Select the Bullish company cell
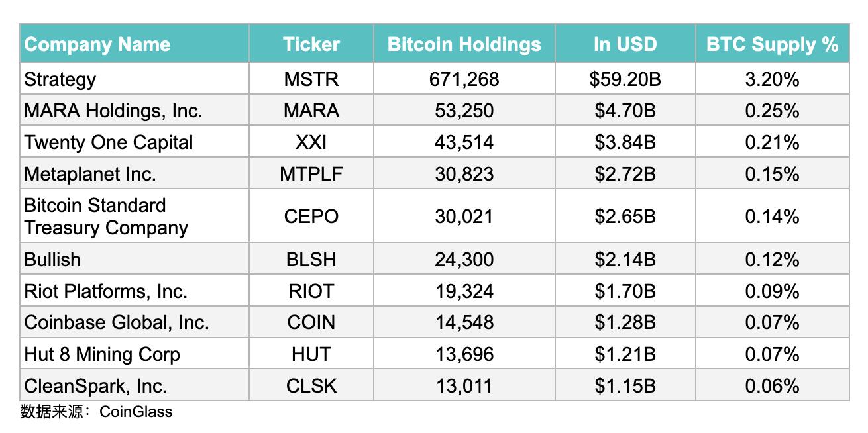 click(52, 260)
